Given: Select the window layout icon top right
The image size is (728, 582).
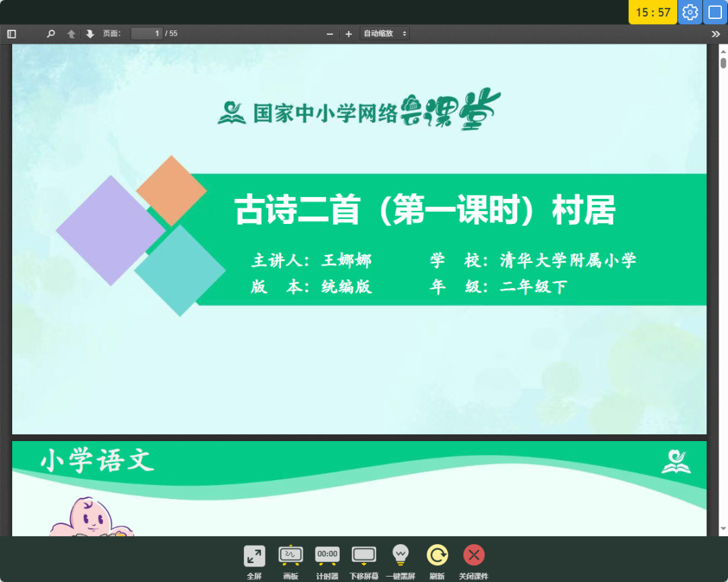Looking at the screenshot, I should [x=715, y=12].
